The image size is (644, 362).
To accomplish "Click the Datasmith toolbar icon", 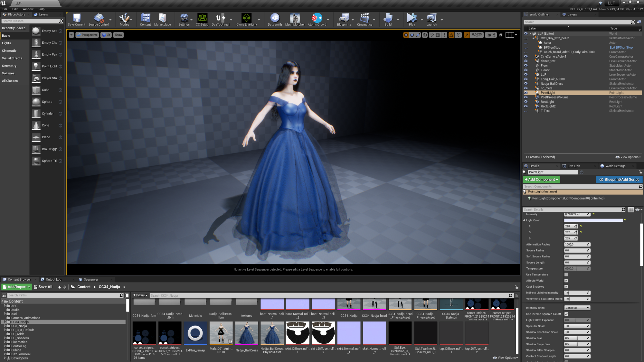I will click(x=275, y=20).
